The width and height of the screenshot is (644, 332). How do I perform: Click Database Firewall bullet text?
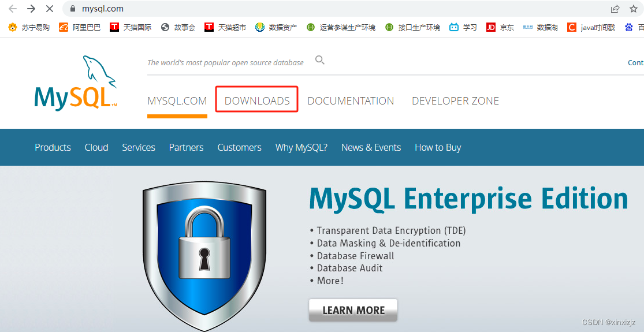pyautogui.click(x=355, y=256)
